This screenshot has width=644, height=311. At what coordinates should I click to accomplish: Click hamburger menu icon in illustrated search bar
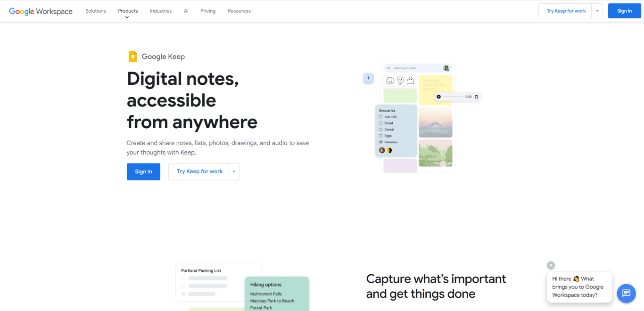click(x=388, y=68)
